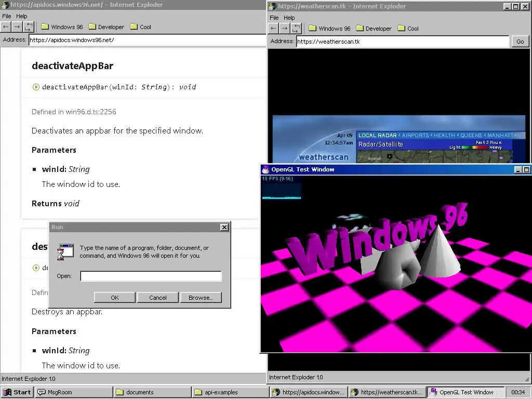Click the OpenGL Test Window title icon
This screenshot has width=532, height=399.
(x=265, y=169)
